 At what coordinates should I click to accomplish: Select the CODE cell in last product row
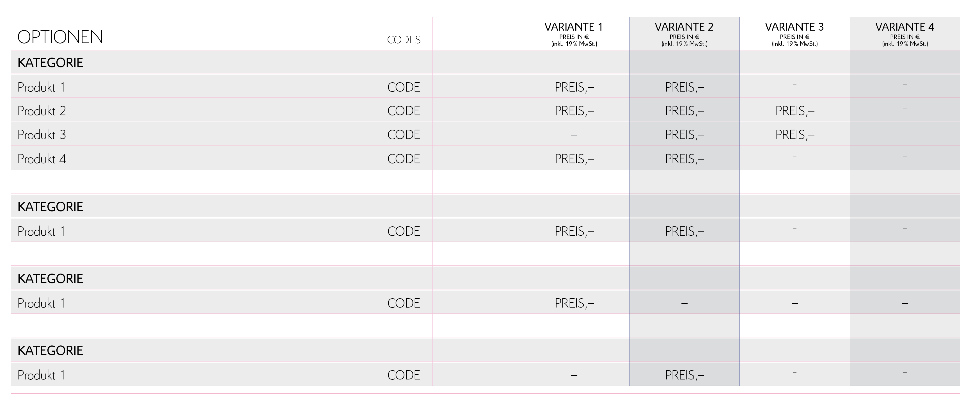[x=404, y=375]
